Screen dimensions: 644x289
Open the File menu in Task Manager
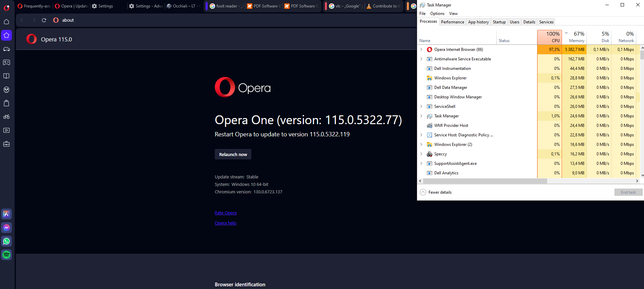(422, 14)
